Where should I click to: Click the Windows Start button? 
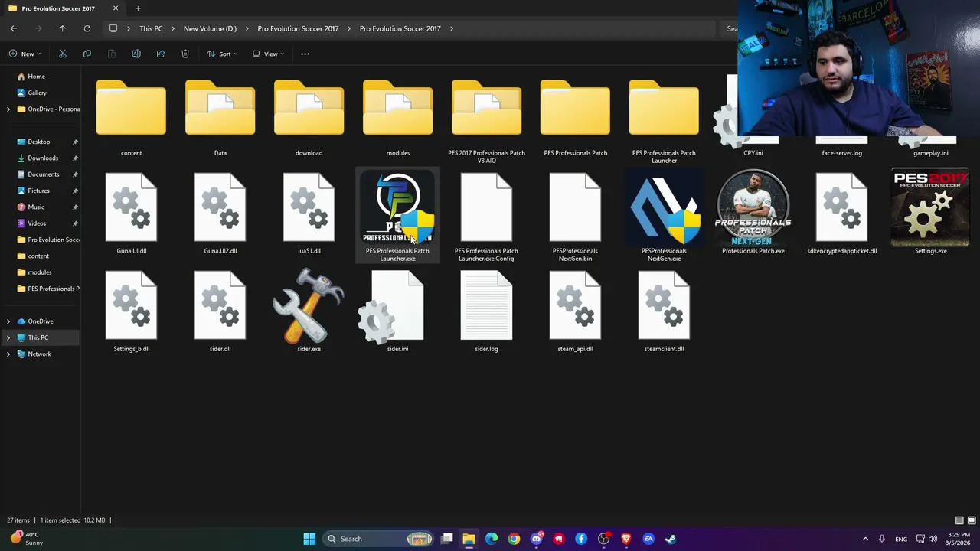point(309,539)
